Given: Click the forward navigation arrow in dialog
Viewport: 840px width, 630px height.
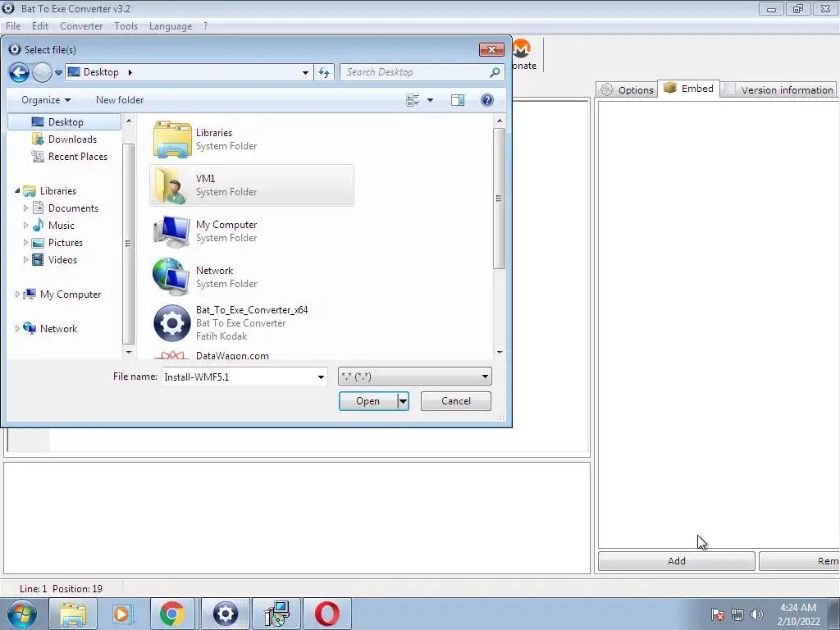Looking at the screenshot, I should point(42,72).
